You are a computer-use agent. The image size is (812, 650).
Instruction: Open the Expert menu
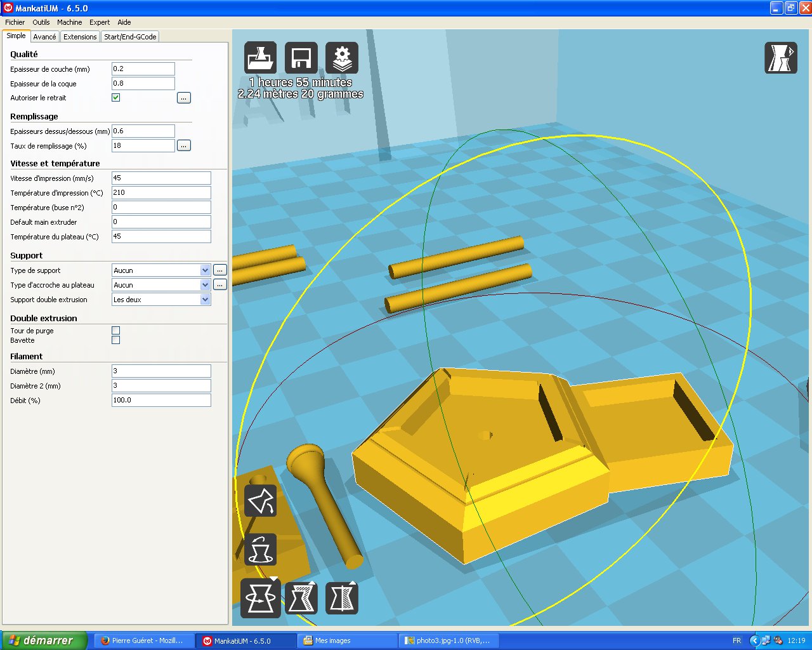tap(100, 22)
